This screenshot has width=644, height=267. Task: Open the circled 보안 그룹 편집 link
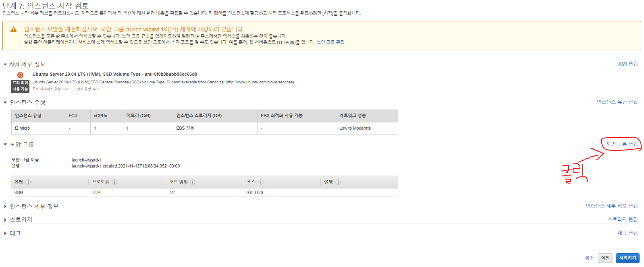pyautogui.click(x=622, y=144)
